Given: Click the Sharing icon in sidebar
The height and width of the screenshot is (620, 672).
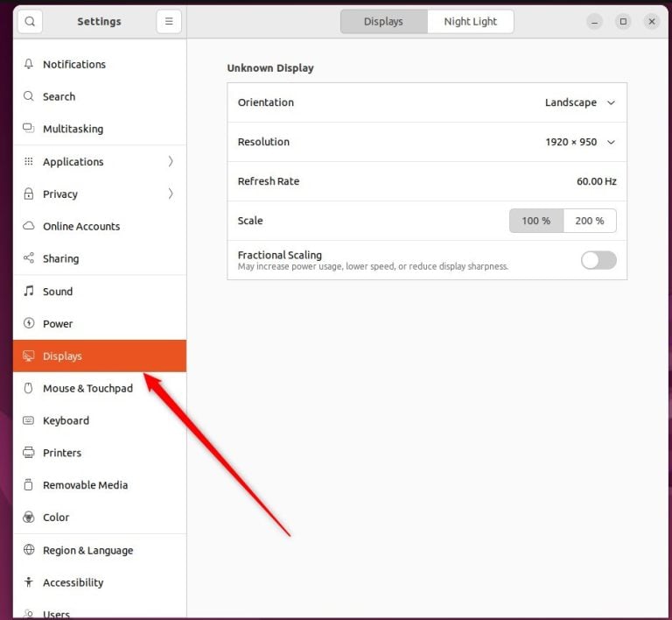Looking at the screenshot, I should pyautogui.click(x=29, y=258).
